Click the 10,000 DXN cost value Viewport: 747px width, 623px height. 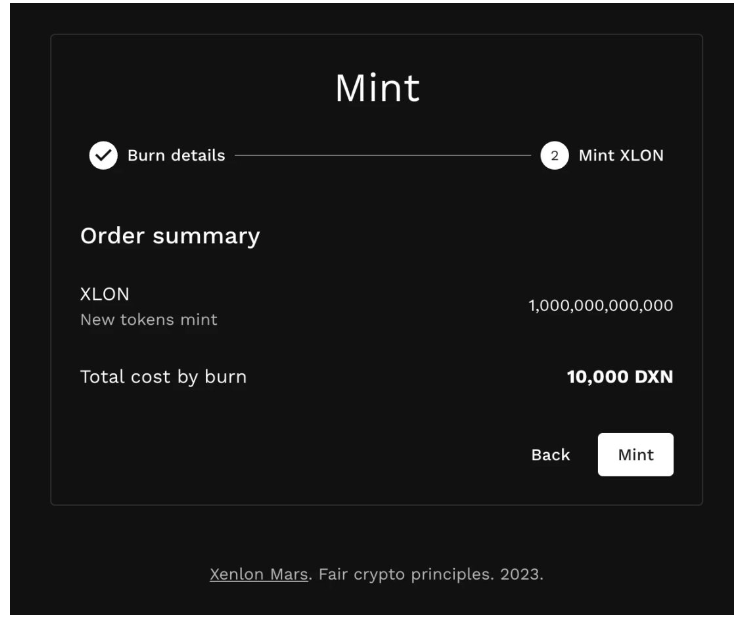(x=620, y=377)
